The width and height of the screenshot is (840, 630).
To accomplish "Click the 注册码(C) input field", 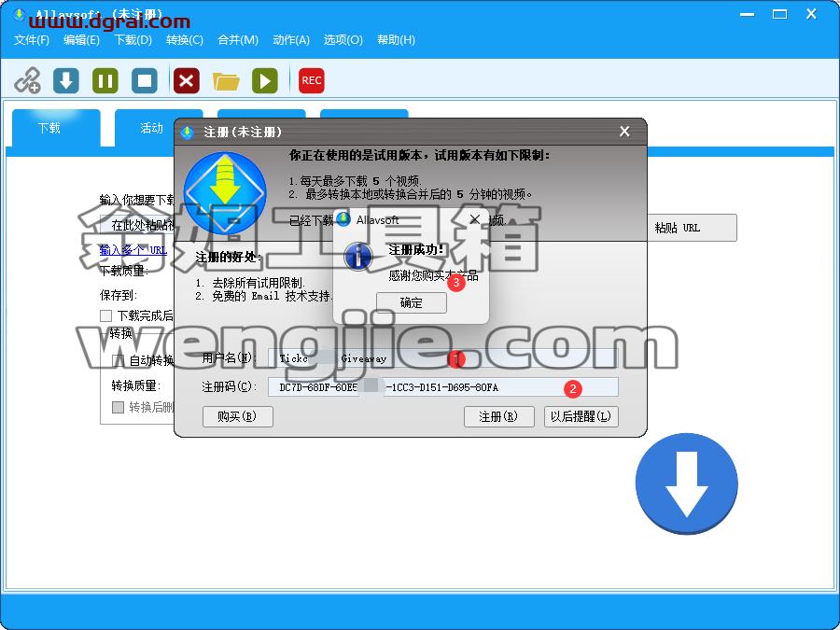I will 442,386.
